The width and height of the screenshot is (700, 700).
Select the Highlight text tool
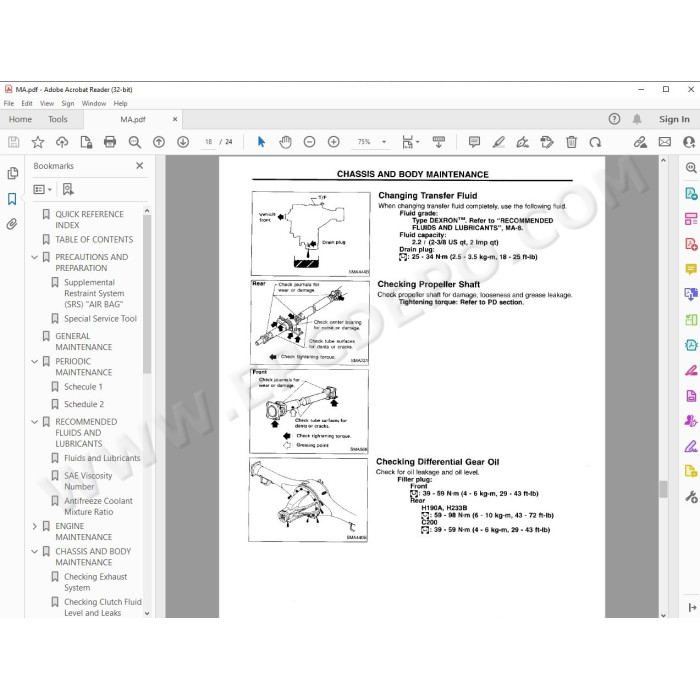(498, 142)
